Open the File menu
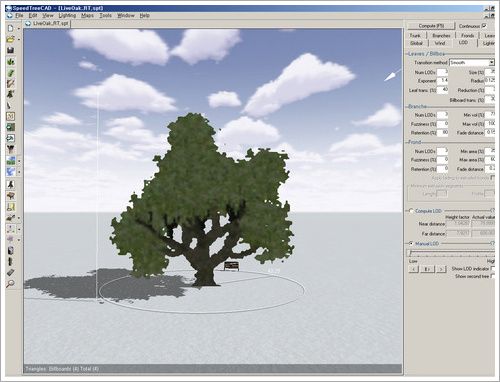Image resolution: width=500 pixels, height=382 pixels. [x=19, y=15]
